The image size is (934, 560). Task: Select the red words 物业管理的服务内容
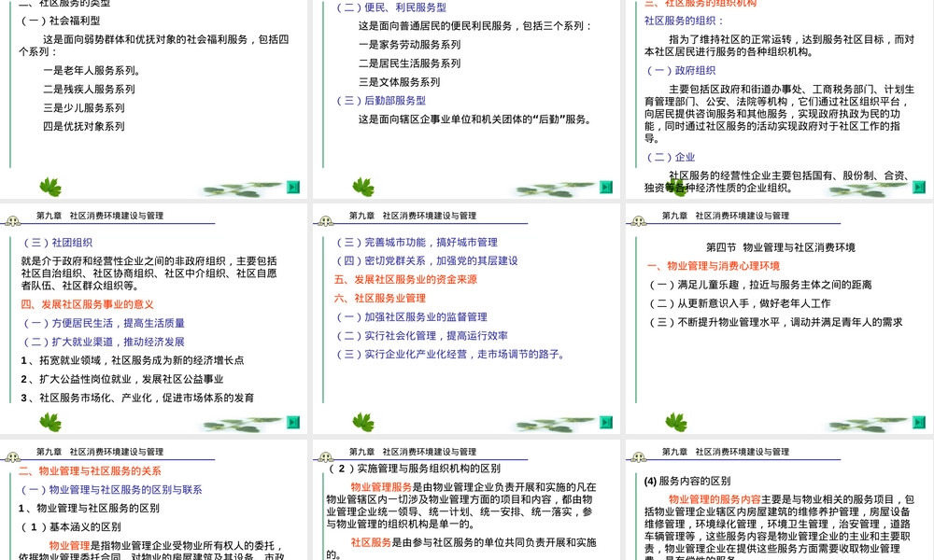pyautogui.click(x=715, y=500)
